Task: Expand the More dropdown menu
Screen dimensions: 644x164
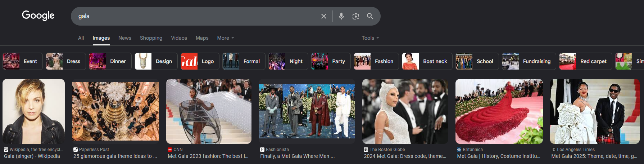Action: point(226,38)
